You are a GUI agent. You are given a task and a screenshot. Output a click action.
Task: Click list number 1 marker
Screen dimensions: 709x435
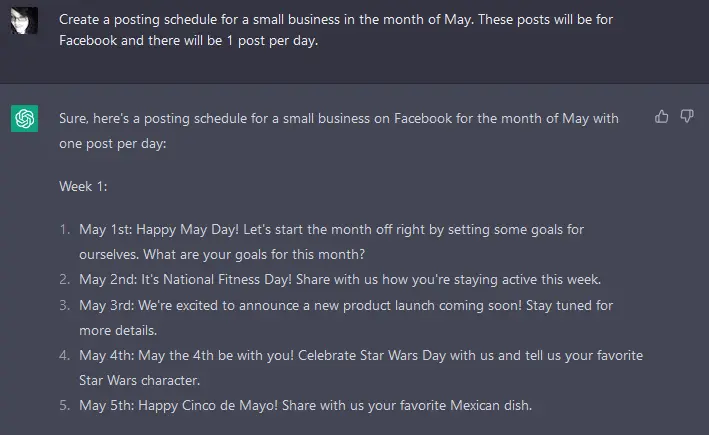pos(65,229)
